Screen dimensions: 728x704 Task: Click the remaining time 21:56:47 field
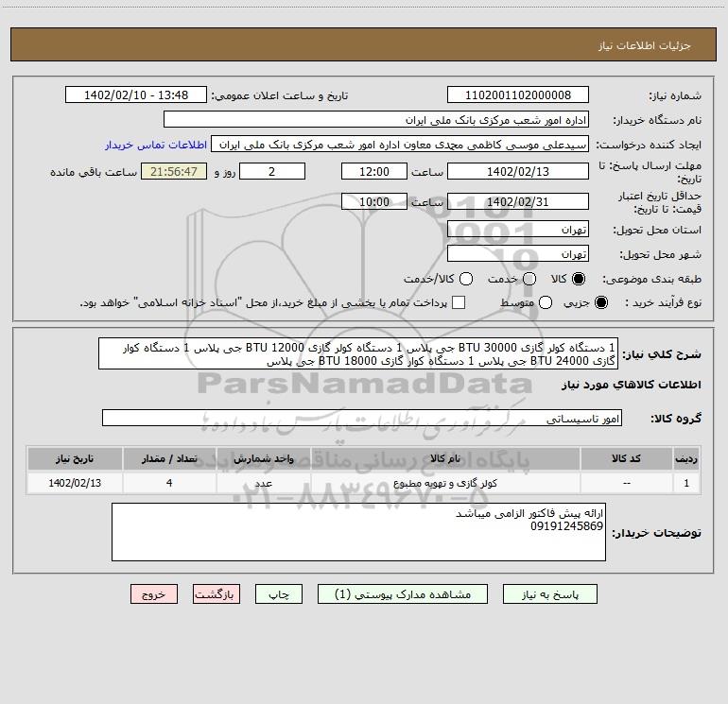174,171
